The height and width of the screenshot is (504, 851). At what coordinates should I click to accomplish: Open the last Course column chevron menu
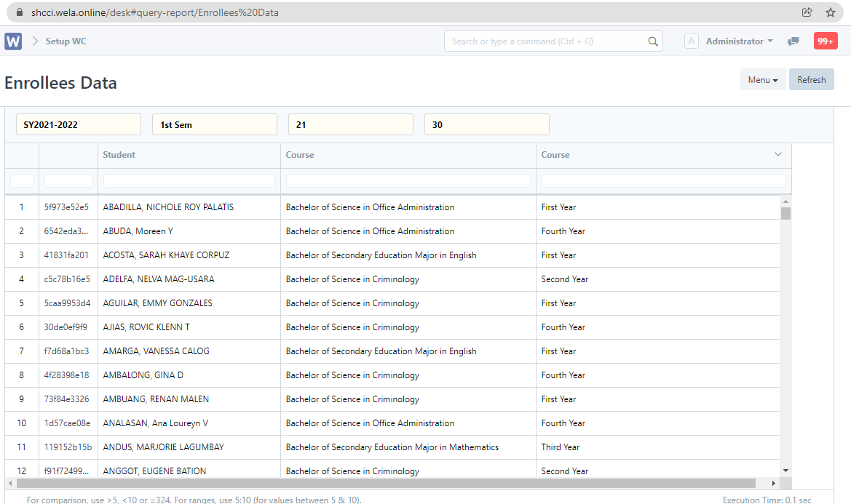[777, 154]
